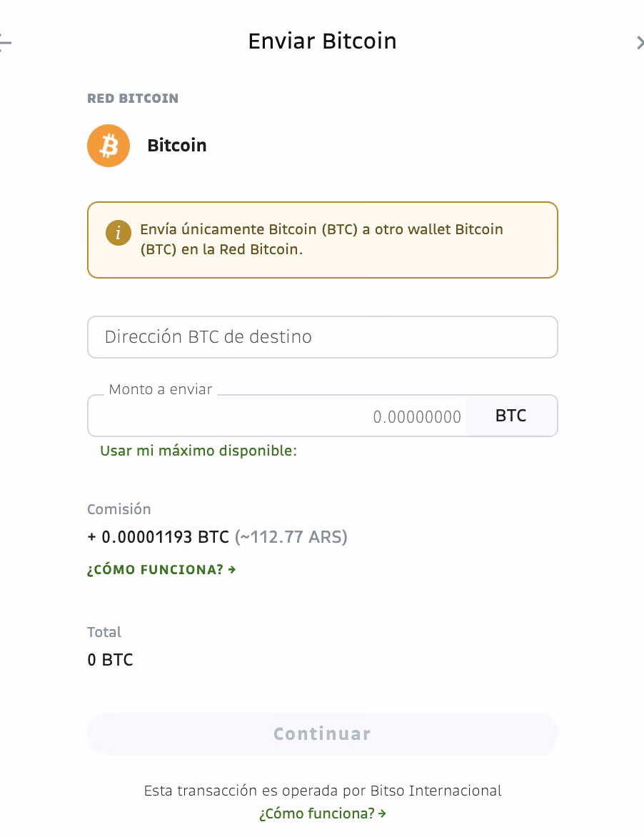This screenshot has height=837, width=644.
Task: Click the arrow next to ¿CÓMO FUNCIONA?
Action: pos(233,569)
